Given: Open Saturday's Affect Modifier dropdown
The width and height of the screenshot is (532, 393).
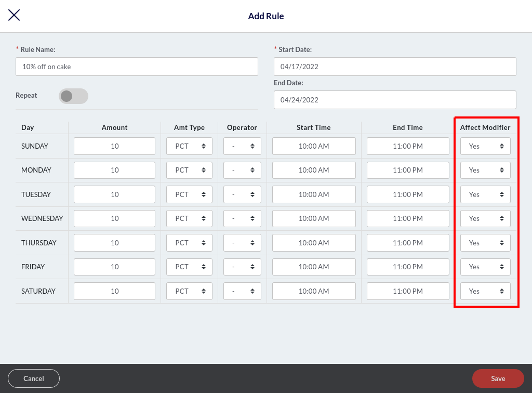Looking at the screenshot, I should pos(485,291).
